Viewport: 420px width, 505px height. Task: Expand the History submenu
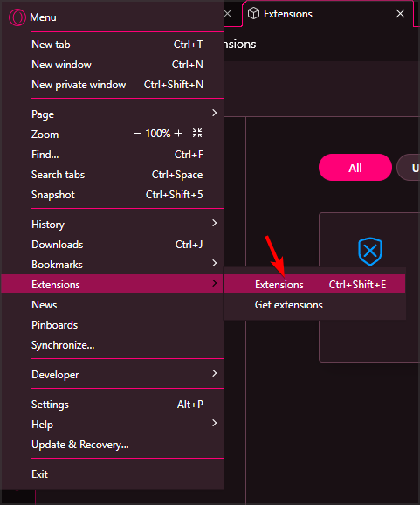[214, 223]
